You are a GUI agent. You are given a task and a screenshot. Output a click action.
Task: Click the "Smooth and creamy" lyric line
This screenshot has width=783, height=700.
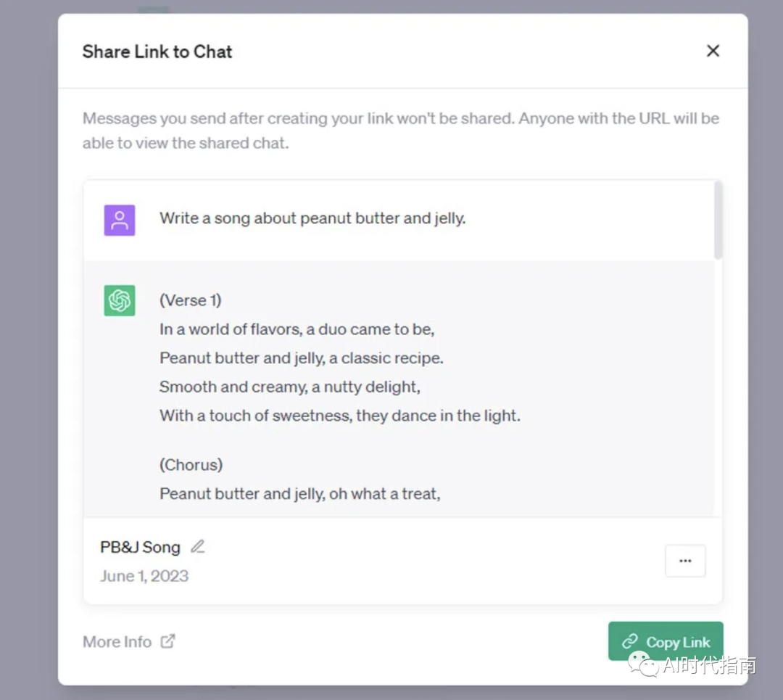pos(289,387)
